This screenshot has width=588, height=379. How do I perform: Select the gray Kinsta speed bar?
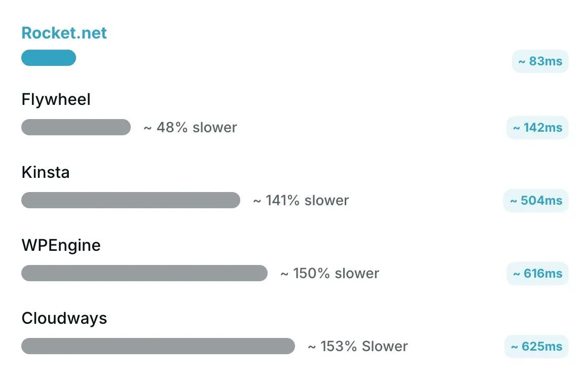tap(131, 200)
